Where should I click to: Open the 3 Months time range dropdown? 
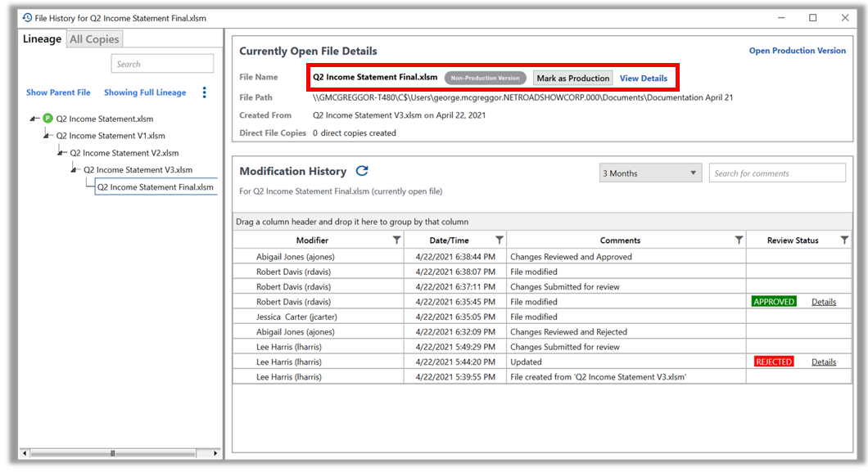(650, 173)
